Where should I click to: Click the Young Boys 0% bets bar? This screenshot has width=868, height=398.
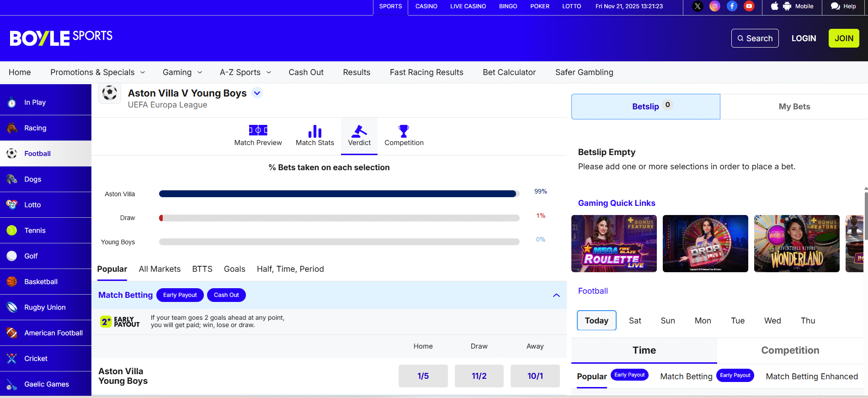tap(339, 242)
